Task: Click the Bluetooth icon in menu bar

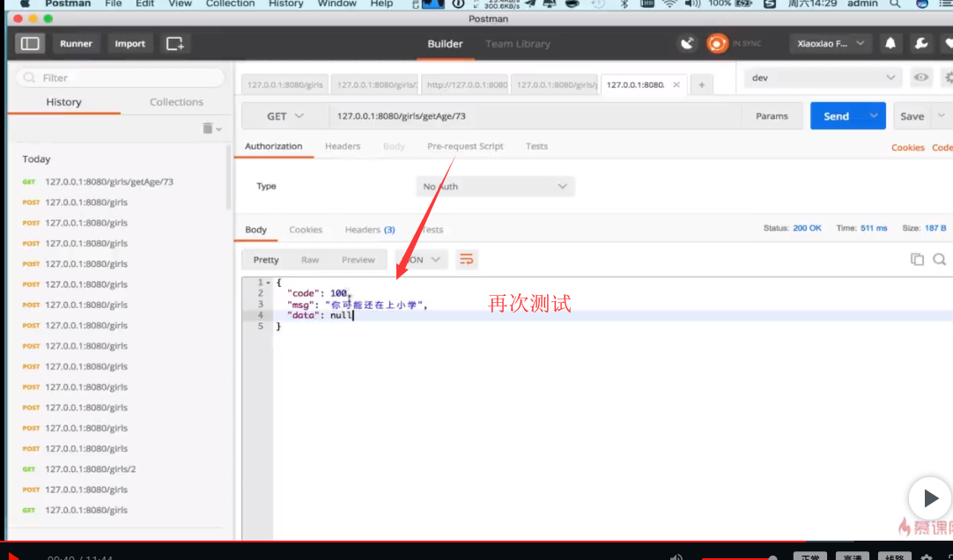Action: [624, 4]
